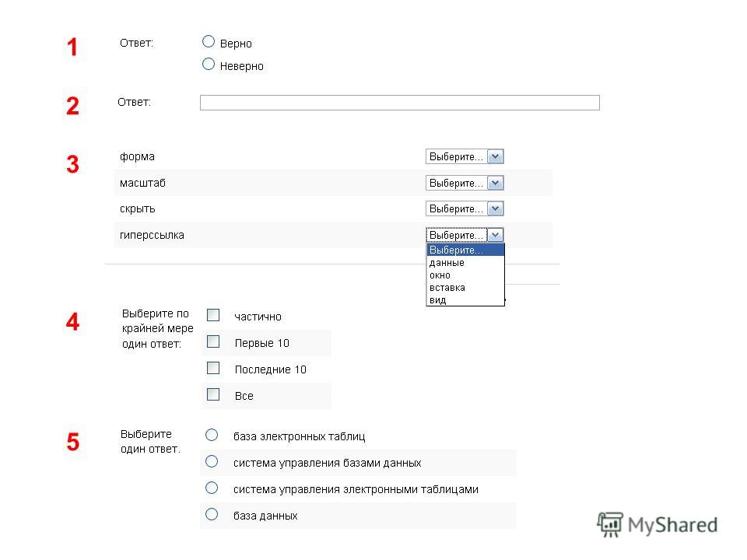Click the MyShared logo icon
Image resolution: width=747 pixels, height=560 pixels.
610,524
